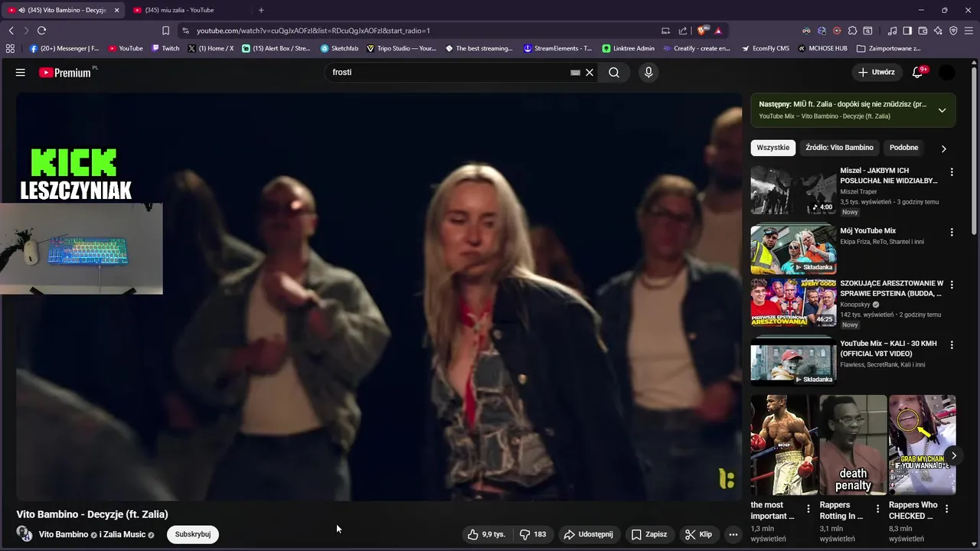Open the 'death penalty' short thumbnail
Viewport: 980px width, 551px height.
pos(853,445)
